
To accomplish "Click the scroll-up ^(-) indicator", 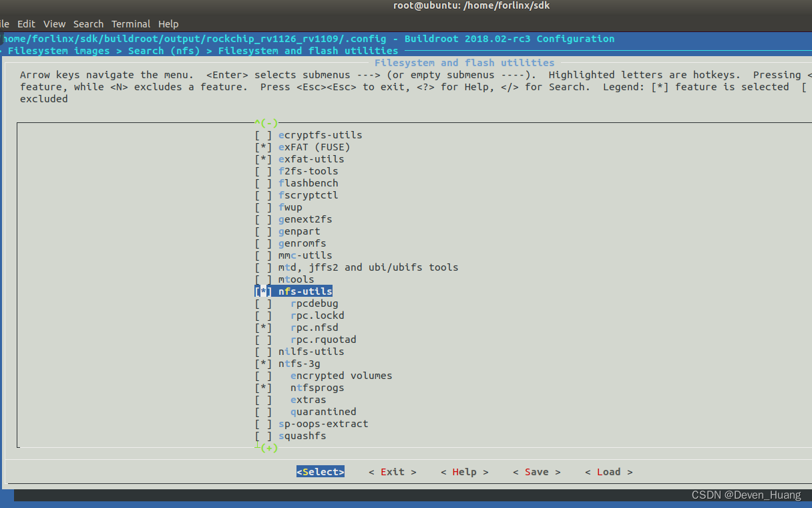I will (x=266, y=123).
